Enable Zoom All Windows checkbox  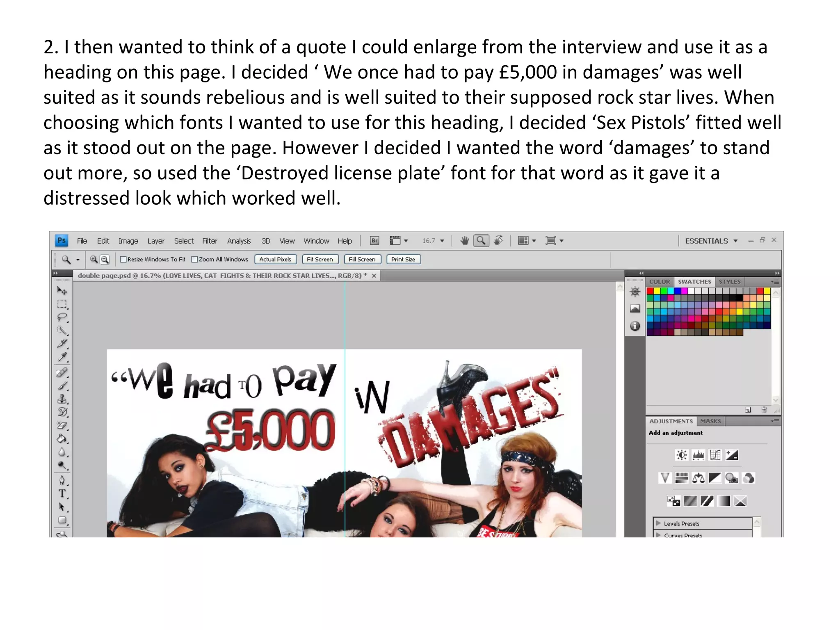[195, 259]
